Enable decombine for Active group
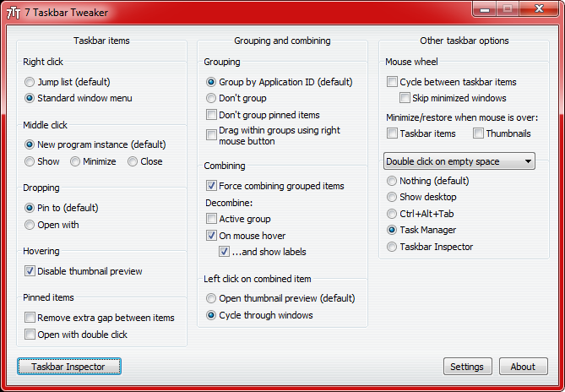The width and height of the screenshot is (565, 392). (211, 220)
